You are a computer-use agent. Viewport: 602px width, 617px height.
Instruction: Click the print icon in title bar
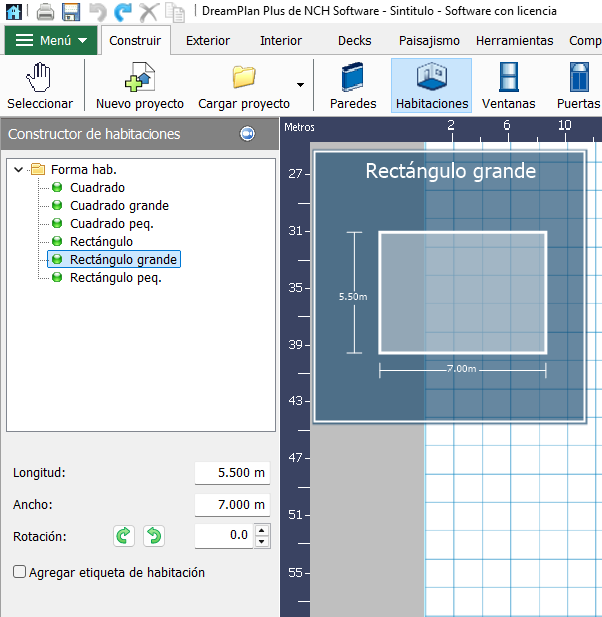click(x=45, y=12)
